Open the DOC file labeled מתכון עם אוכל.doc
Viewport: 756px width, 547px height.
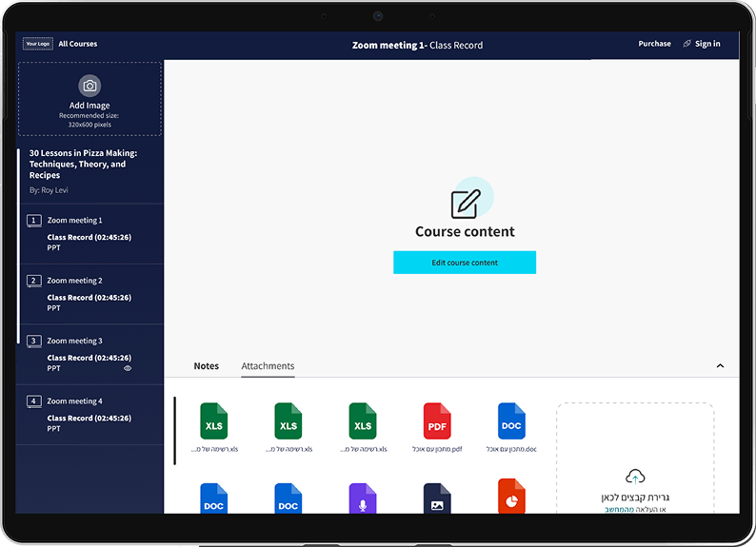511,420
